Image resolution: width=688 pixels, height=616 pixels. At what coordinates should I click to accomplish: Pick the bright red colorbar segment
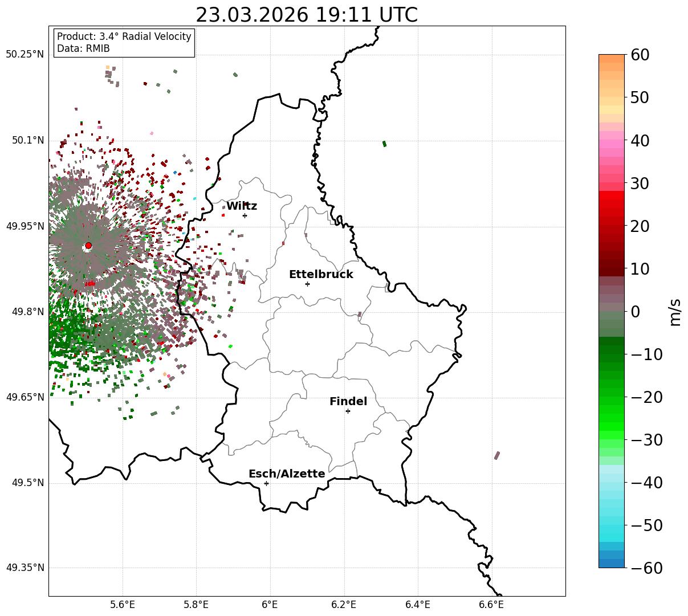click(612, 195)
